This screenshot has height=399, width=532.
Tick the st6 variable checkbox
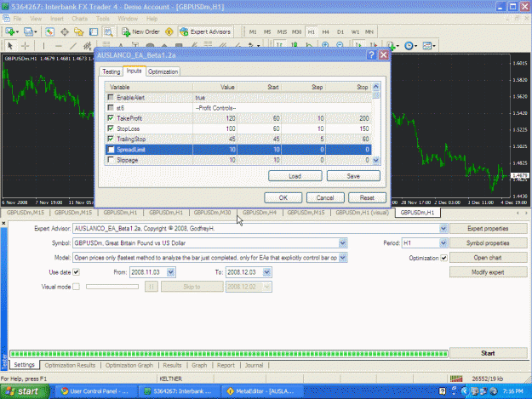(x=111, y=108)
